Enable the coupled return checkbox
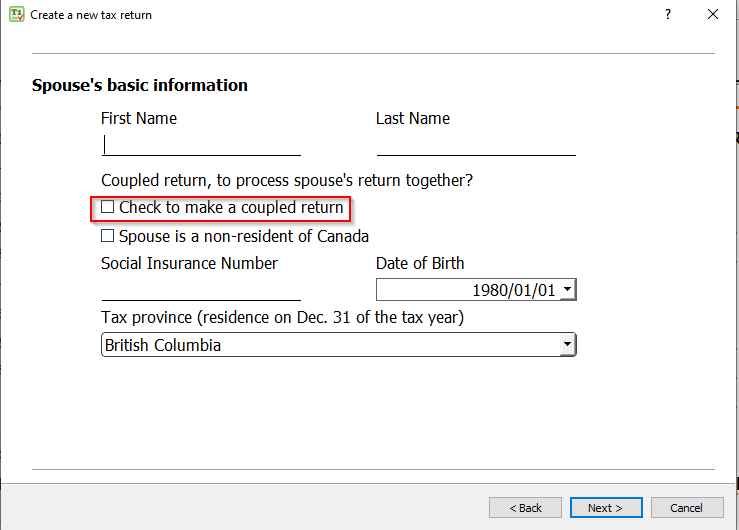Image resolution: width=739 pixels, height=530 pixels. tap(108, 208)
